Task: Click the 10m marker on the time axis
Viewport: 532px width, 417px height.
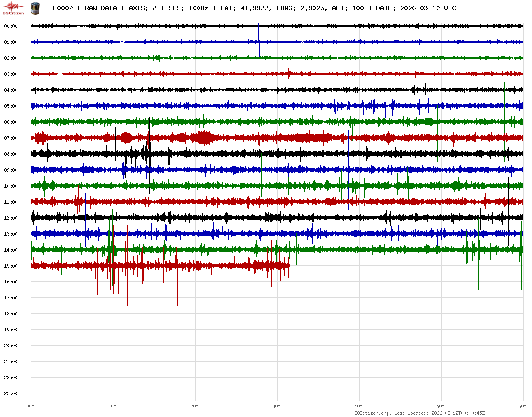Action: click(113, 406)
